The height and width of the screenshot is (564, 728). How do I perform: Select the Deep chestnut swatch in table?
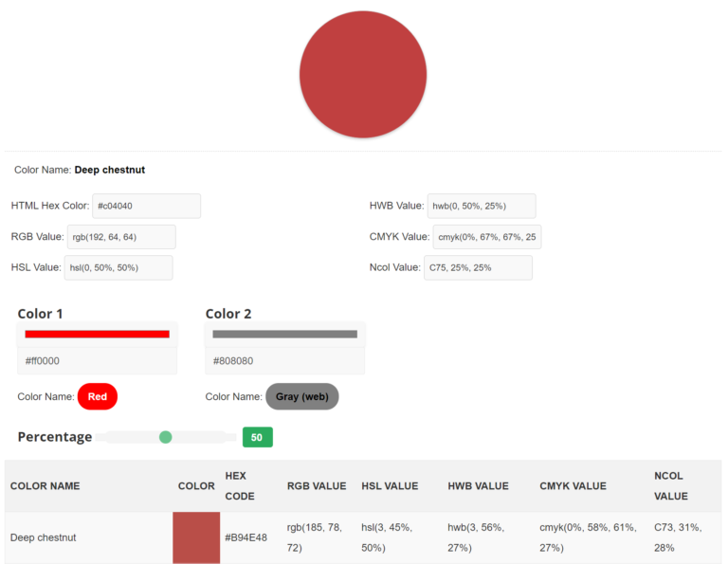(x=196, y=537)
